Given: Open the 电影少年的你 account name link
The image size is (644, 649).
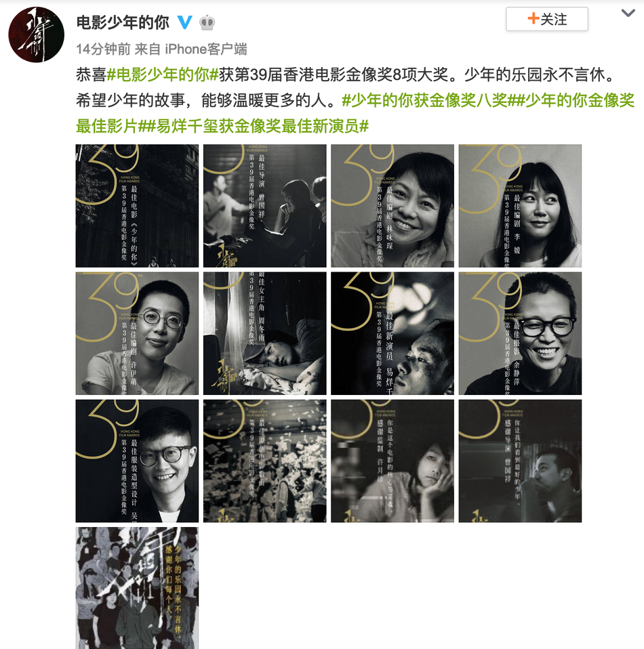Looking at the screenshot, I should tap(123, 22).
